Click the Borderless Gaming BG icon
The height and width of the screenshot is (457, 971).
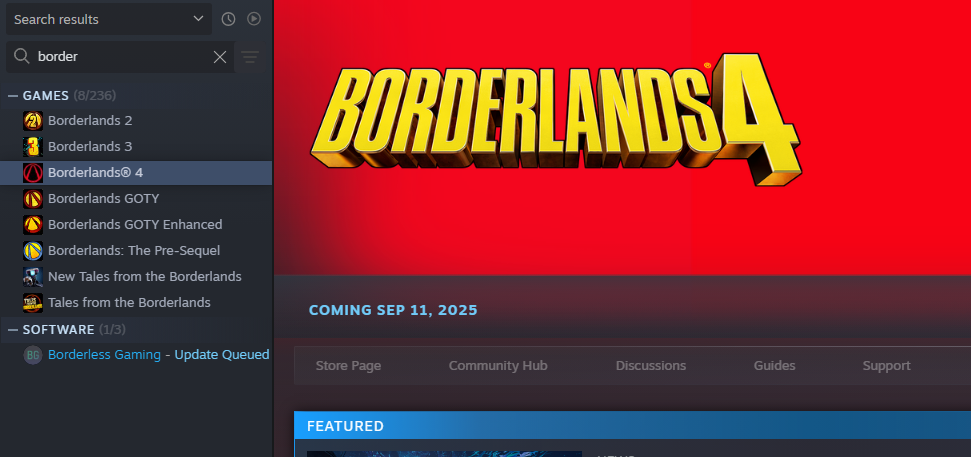coord(33,355)
